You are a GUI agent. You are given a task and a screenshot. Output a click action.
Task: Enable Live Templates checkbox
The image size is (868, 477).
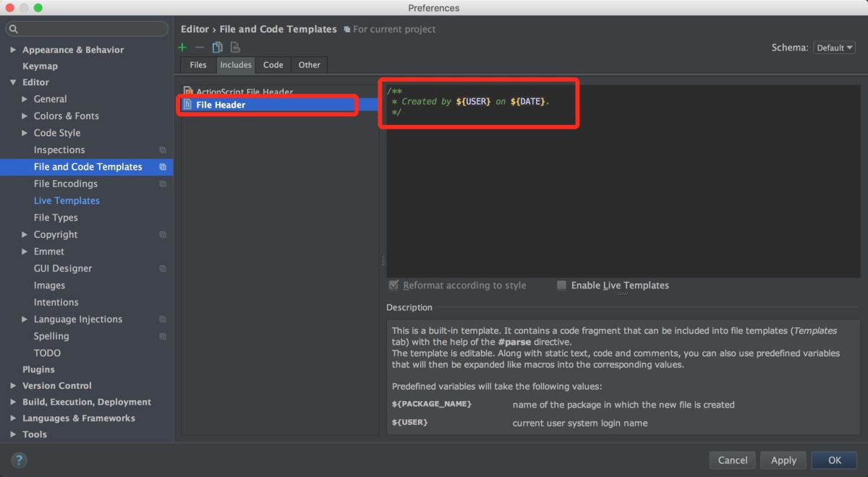tap(561, 285)
